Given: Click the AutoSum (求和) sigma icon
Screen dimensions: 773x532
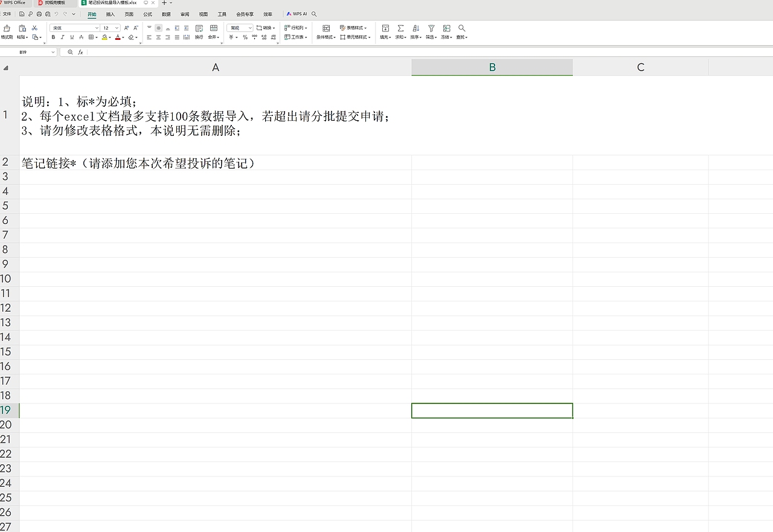Looking at the screenshot, I should pyautogui.click(x=400, y=28).
